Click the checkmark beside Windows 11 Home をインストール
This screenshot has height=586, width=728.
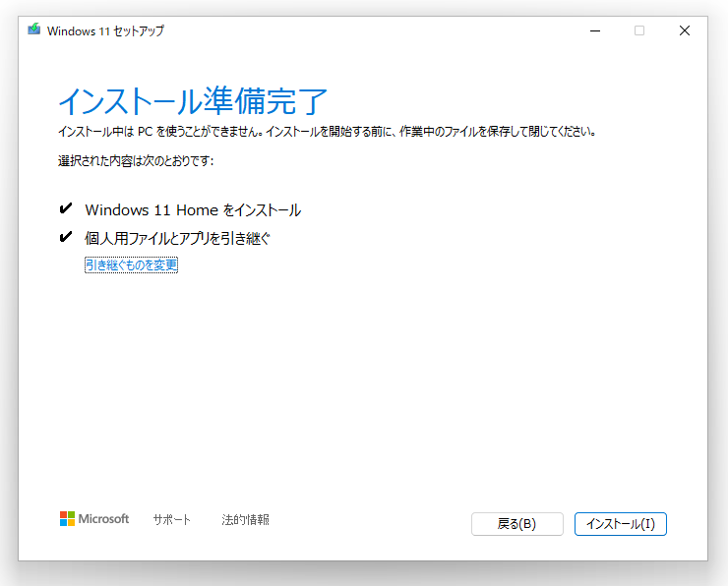tap(66, 208)
